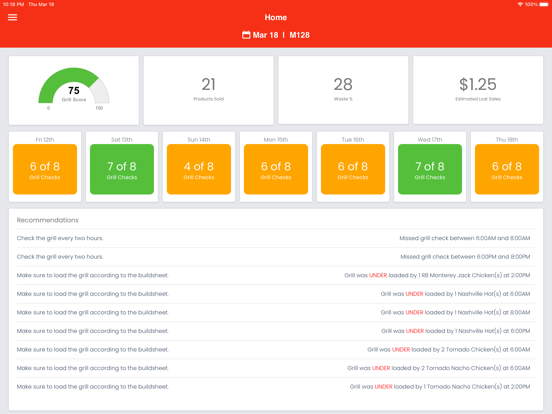
Task: Select Tue 16th grill checks tile
Action: click(353, 169)
